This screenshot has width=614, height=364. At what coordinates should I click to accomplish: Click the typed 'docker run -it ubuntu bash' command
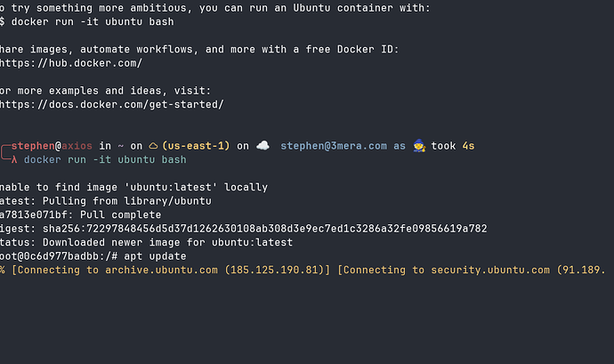pos(105,160)
